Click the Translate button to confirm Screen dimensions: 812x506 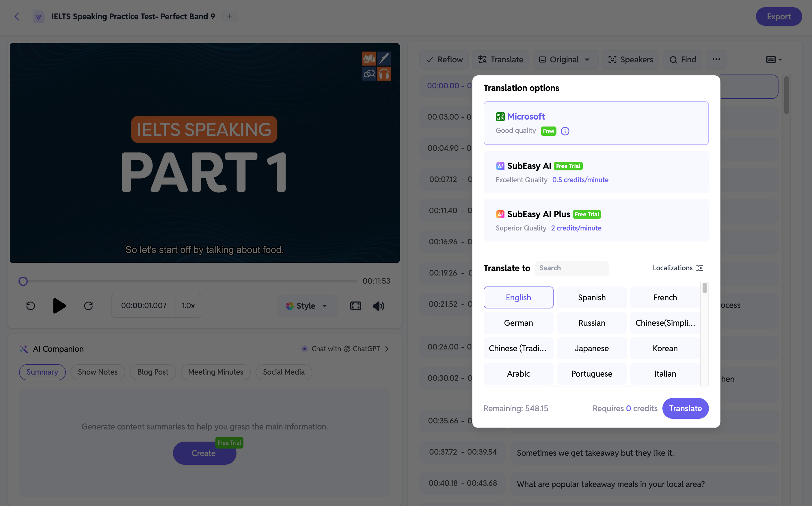[x=686, y=408]
